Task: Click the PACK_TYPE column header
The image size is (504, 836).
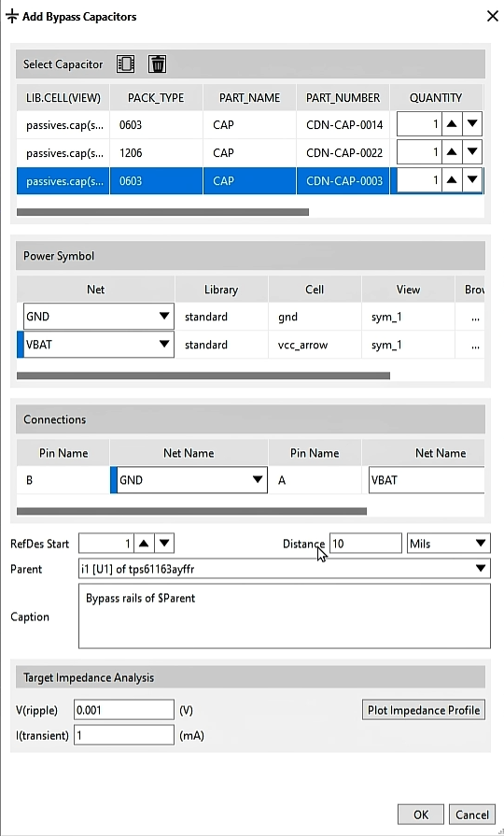Action: point(156,97)
